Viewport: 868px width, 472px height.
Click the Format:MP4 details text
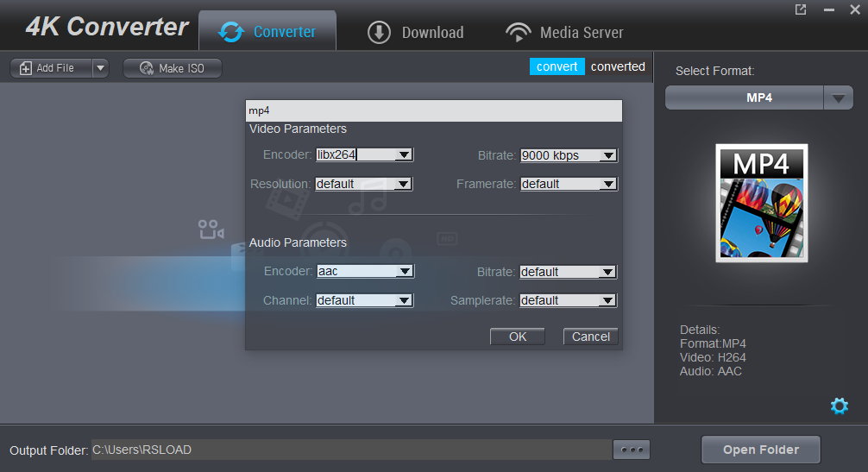(x=713, y=343)
